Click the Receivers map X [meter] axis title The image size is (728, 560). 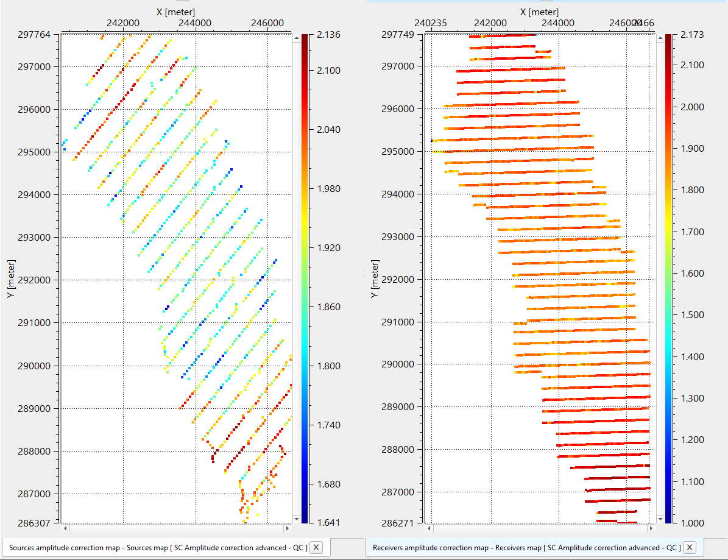coord(539,12)
